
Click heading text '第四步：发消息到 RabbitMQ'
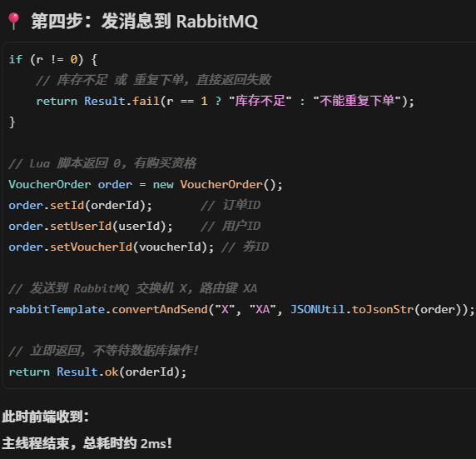pos(145,22)
